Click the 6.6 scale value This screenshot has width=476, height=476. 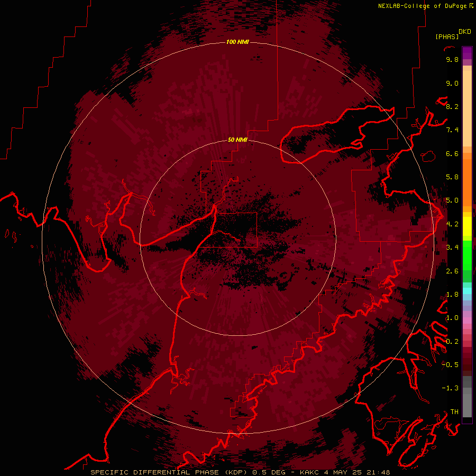452,153
